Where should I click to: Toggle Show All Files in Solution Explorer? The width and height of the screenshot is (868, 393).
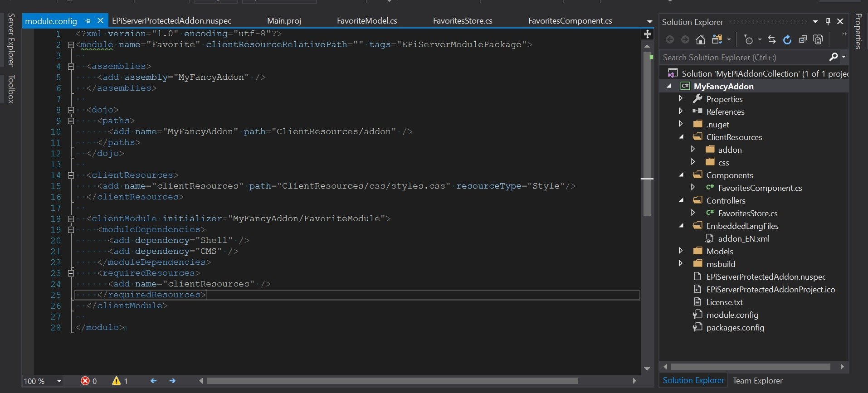818,40
